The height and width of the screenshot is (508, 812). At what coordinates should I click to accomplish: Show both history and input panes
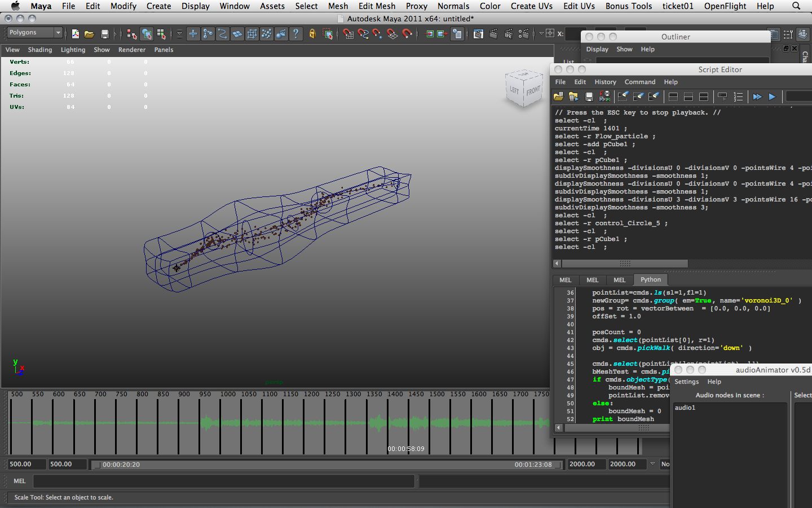coord(704,97)
